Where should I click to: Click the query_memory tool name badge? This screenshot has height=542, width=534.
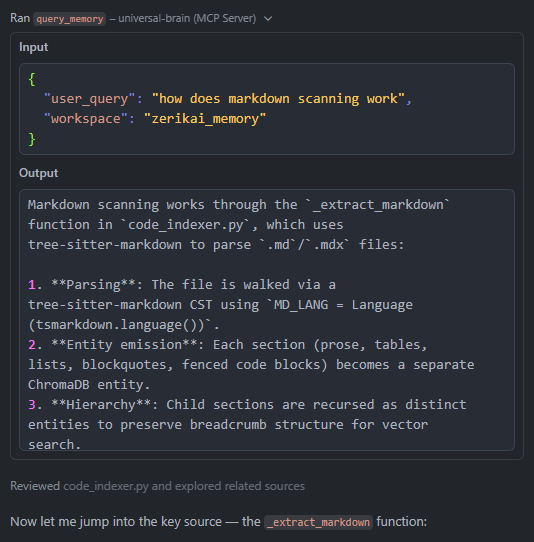tap(69, 19)
